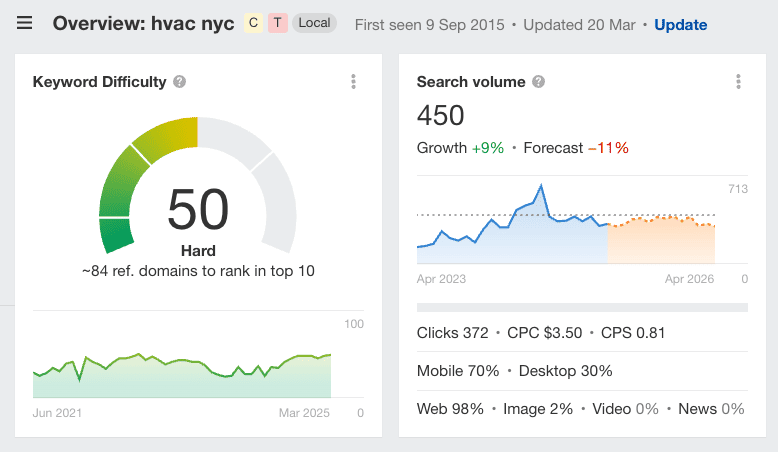Screen dimensions: 778x452
Task: Open the hamburger menu icon
Action: [25, 24]
